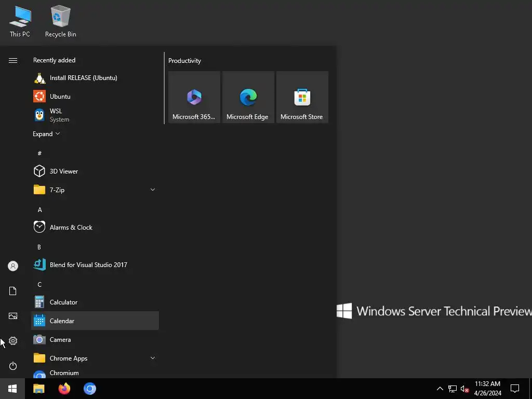Screen dimensions: 532x399
Task: Select This PC desktop icon
Action: pyautogui.click(x=20, y=21)
